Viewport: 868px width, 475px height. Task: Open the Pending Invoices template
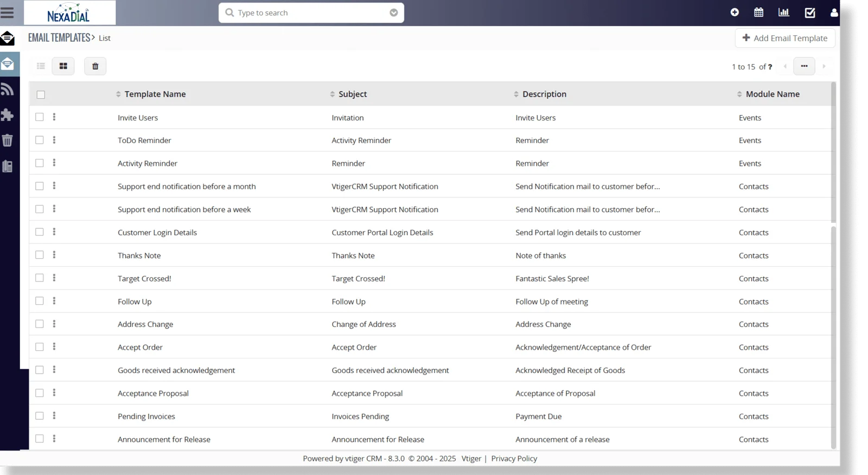[x=146, y=416]
